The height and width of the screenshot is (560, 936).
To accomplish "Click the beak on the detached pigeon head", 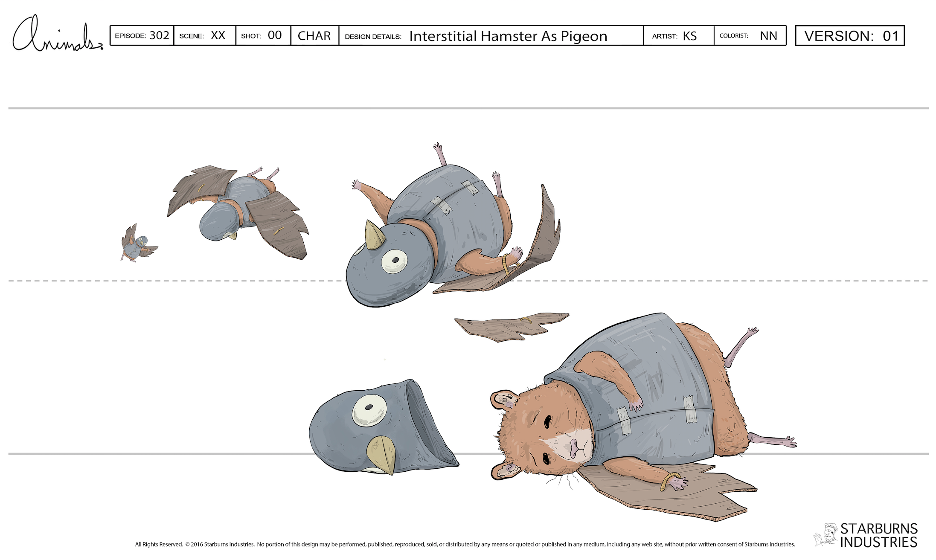I will point(382,453).
